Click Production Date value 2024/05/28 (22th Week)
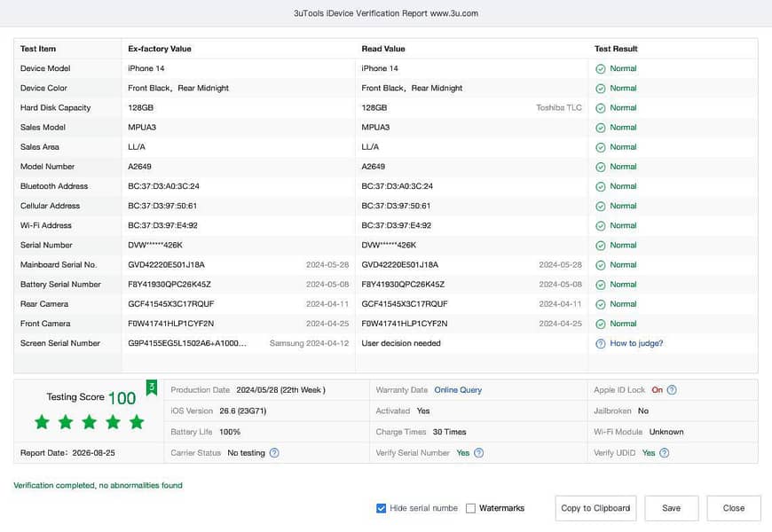 point(280,390)
